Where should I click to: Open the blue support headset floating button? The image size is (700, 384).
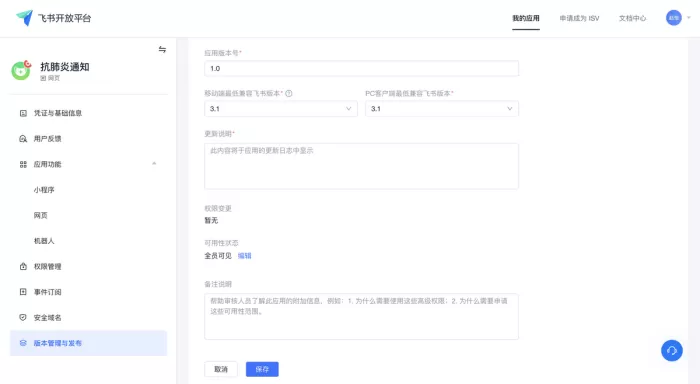coord(672,351)
